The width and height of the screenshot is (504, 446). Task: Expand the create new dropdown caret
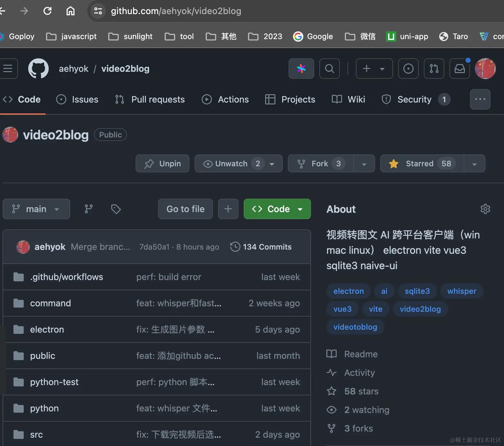click(x=382, y=69)
